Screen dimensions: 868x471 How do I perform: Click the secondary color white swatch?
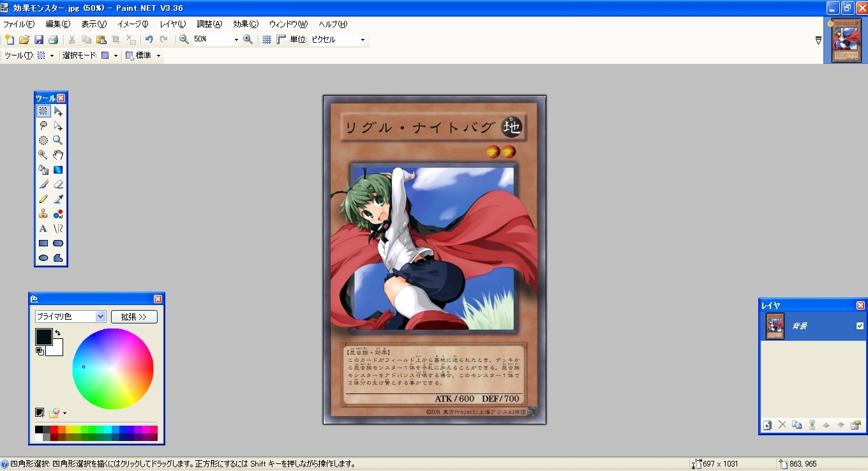(x=57, y=349)
